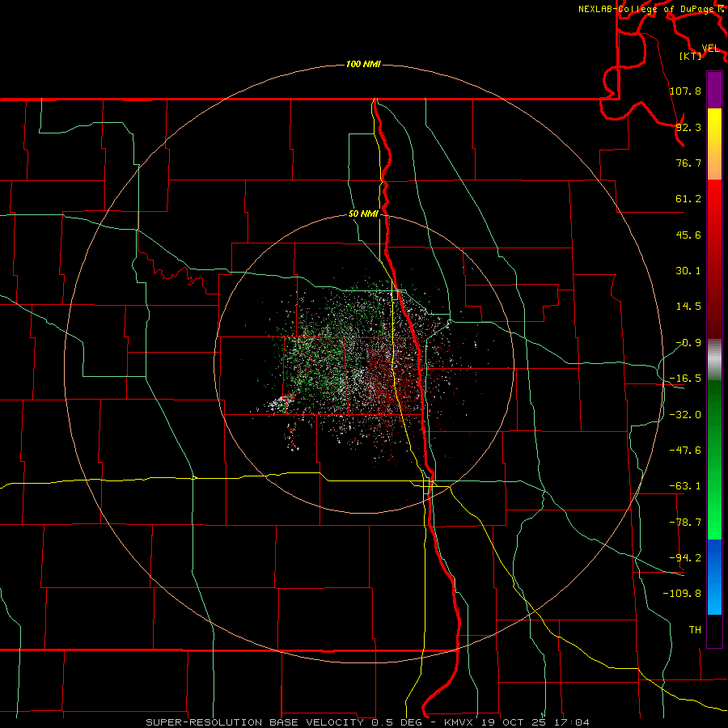
Task: Click the -32.0 scale value
Action: coord(685,415)
